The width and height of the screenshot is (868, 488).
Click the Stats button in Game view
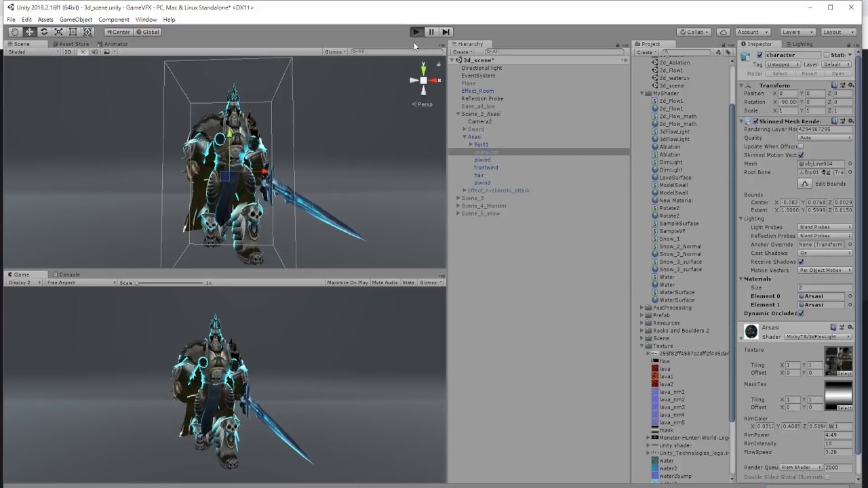pos(408,283)
